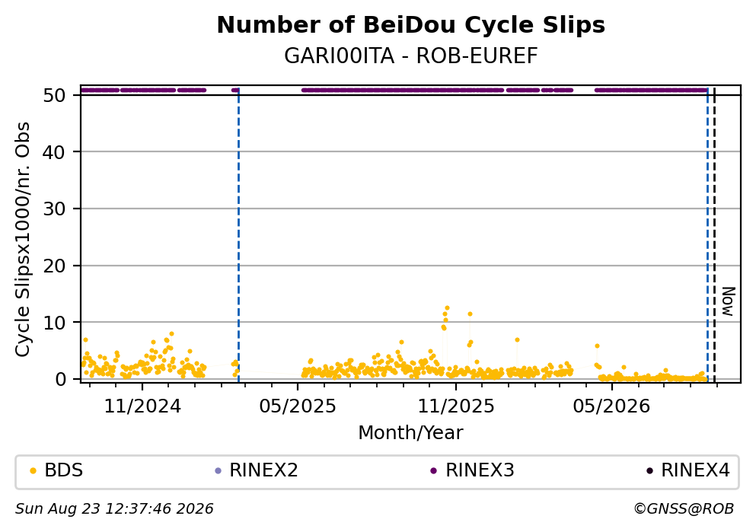This screenshot has width=756, height=532.
Task: Click the purple RINEX3 legend dot
Action: pos(433,471)
